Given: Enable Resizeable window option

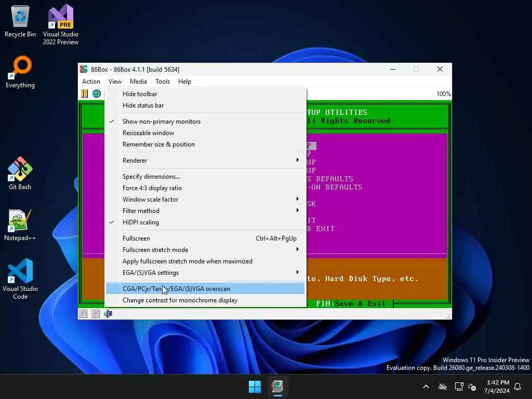Looking at the screenshot, I should click(205, 133).
